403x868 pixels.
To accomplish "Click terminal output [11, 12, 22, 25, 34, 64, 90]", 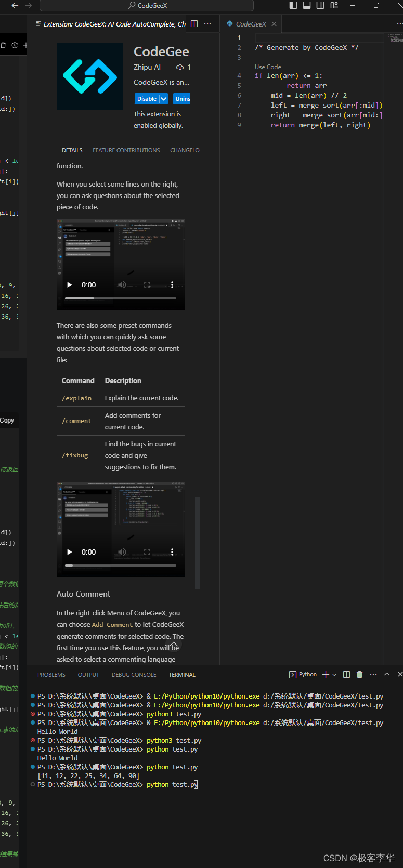I will tap(88, 776).
